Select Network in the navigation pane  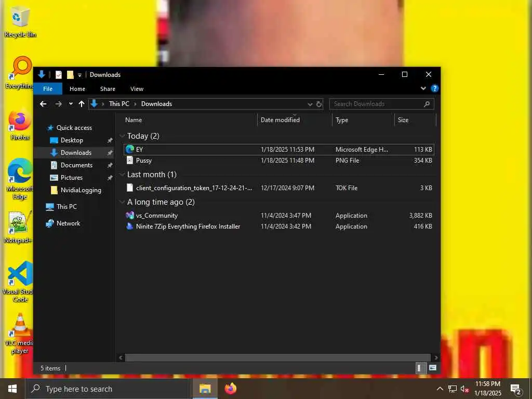(x=68, y=223)
